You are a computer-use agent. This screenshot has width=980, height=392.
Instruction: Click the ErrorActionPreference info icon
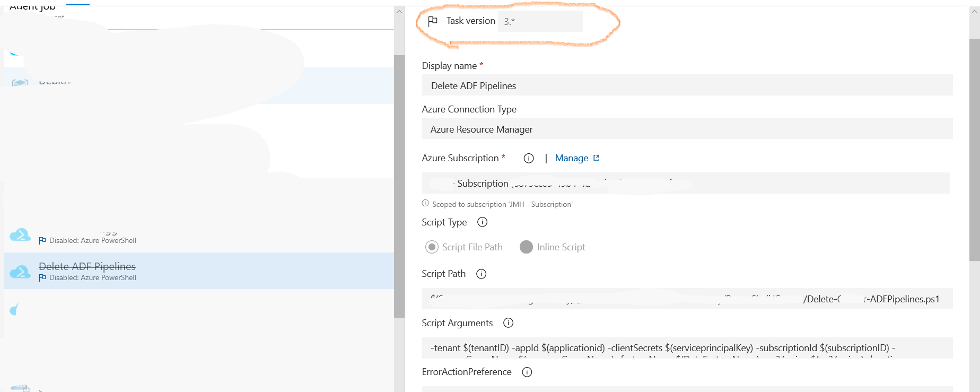pyautogui.click(x=527, y=372)
